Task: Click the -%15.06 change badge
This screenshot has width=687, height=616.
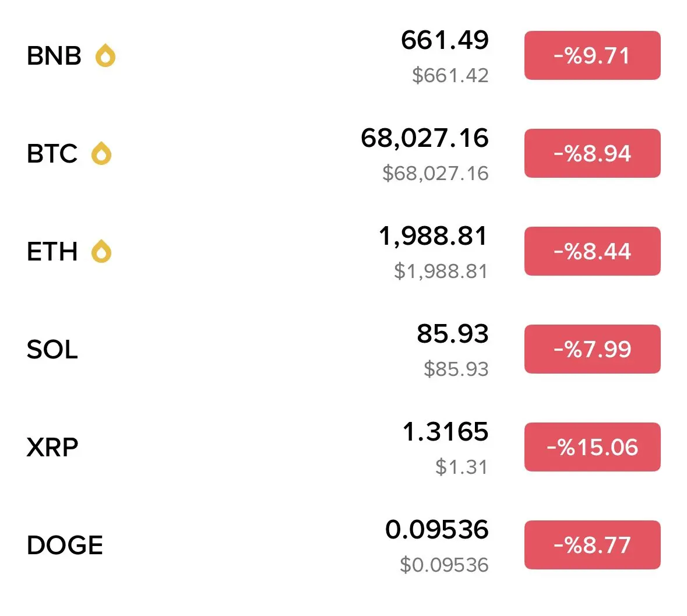Action: tap(593, 448)
